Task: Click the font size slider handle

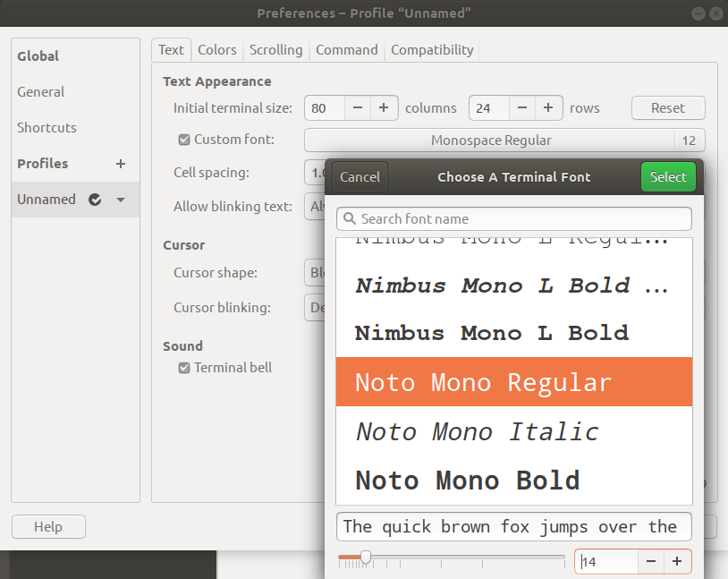Action: [x=366, y=558]
